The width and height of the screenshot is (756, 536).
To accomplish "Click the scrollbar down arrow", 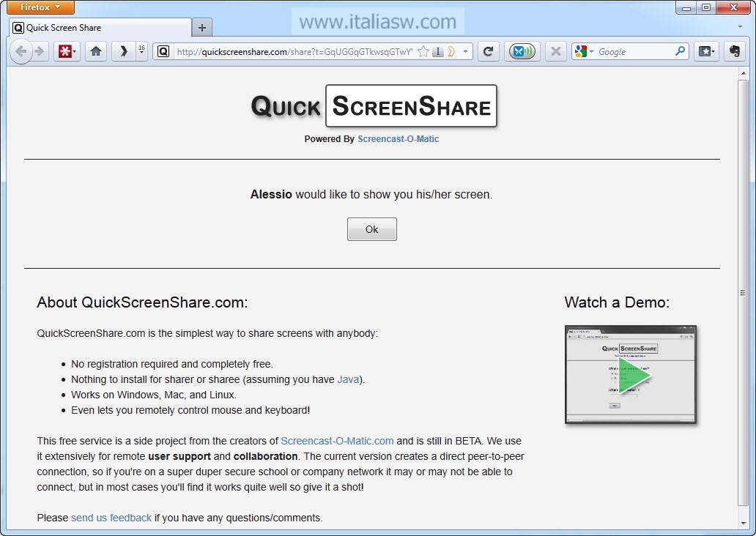I will click(x=743, y=523).
